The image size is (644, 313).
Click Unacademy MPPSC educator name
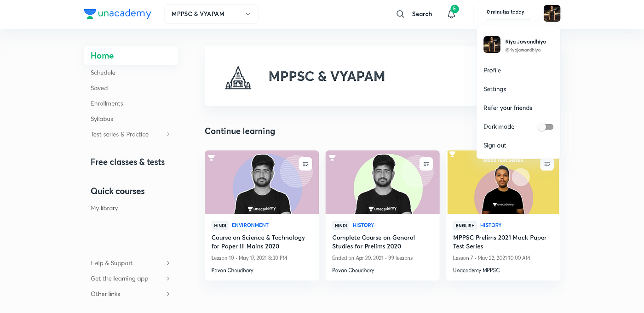[476, 270]
